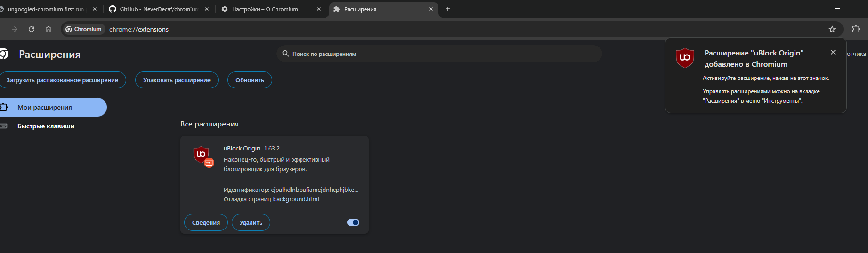Click the gear favicon on the Настройки tab

point(225,9)
